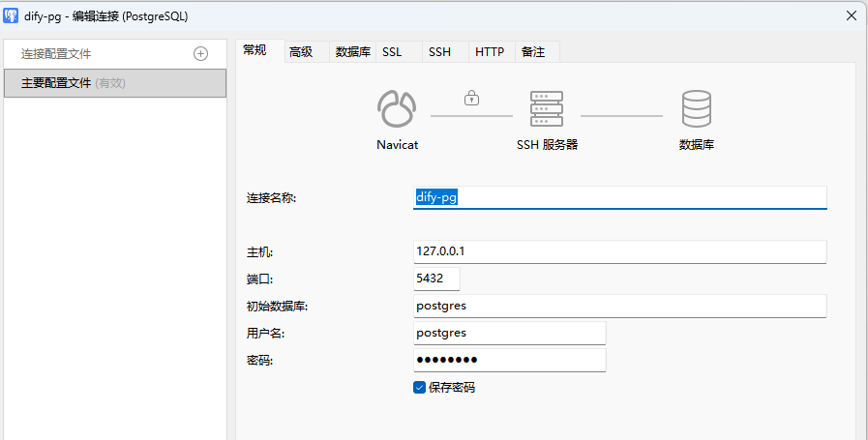Click the 数据库 label under cylinder icon

697,145
